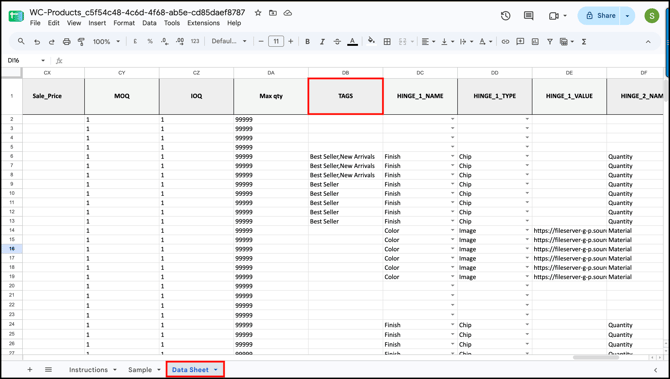The width and height of the screenshot is (670, 379).
Task: Apply strikethrough formatting
Action: 337,41
